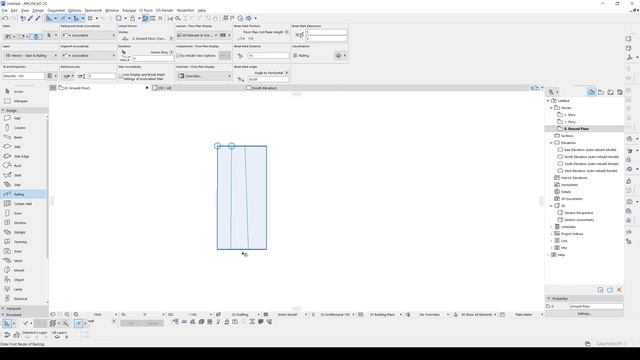640x360 pixels.
Task: Open the View menu
Action: click(x=25, y=10)
